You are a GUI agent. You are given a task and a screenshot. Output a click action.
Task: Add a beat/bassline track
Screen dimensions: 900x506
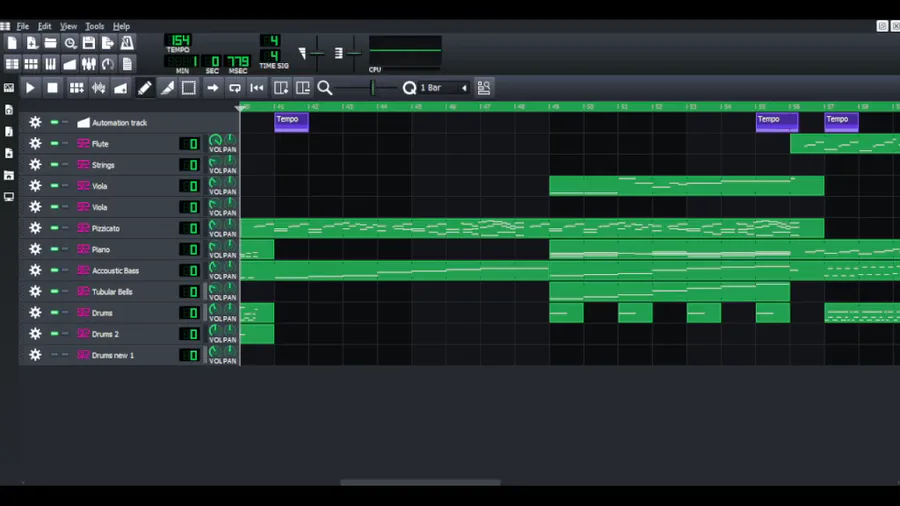click(76, 88)
